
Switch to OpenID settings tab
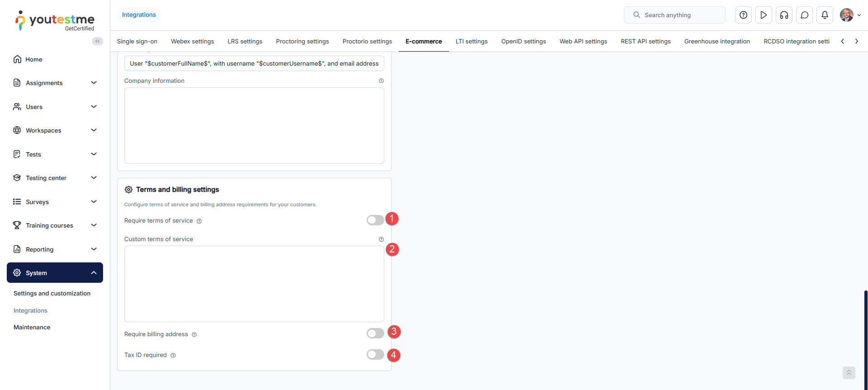coord(524,41)
